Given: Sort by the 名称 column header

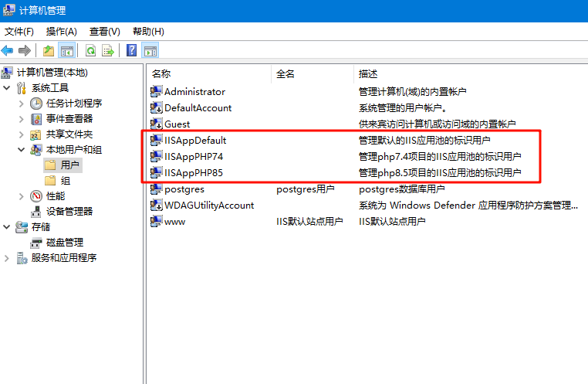Looking at the screenshot, I should click(x=161, y=74).
